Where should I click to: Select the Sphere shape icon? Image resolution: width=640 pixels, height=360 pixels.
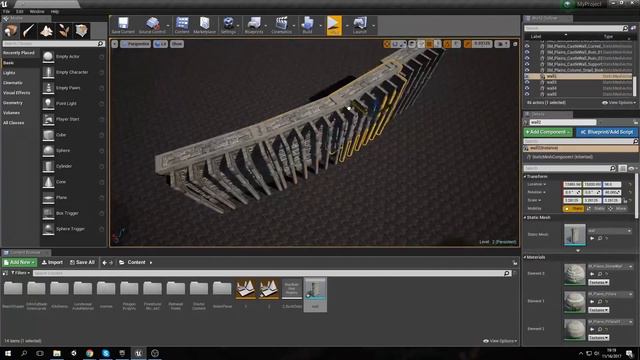48,150
